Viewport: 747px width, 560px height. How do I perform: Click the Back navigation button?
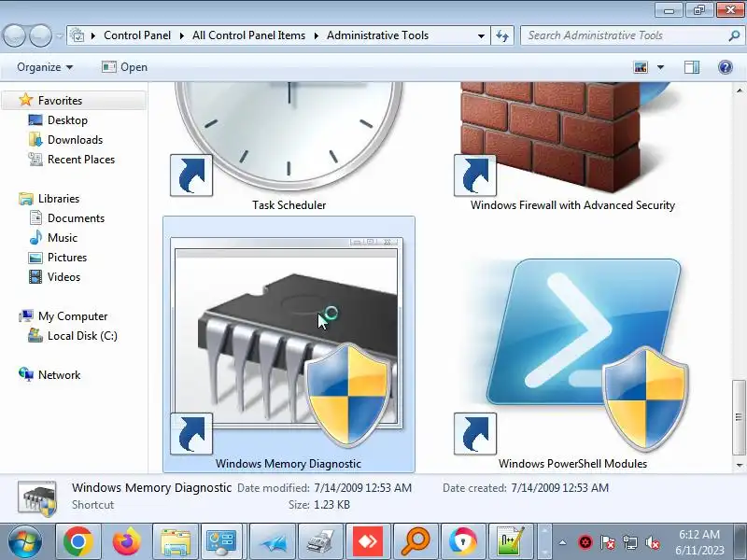[14, 35]
